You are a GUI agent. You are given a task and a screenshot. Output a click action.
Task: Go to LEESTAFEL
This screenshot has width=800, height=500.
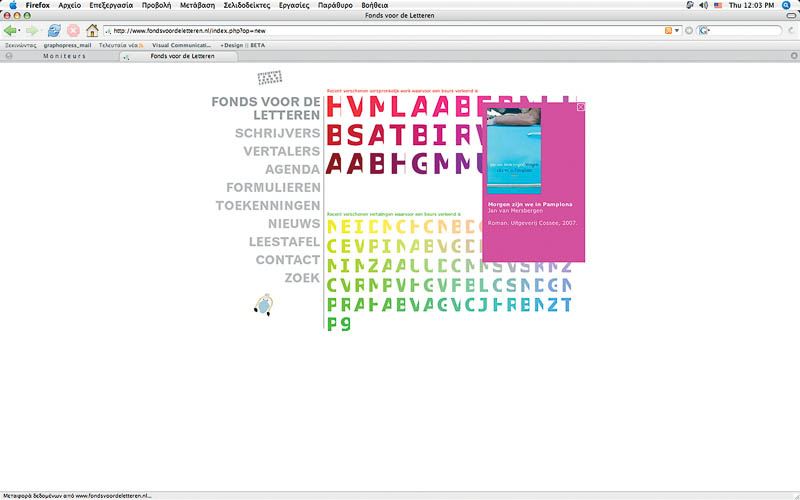click(285, 242)
